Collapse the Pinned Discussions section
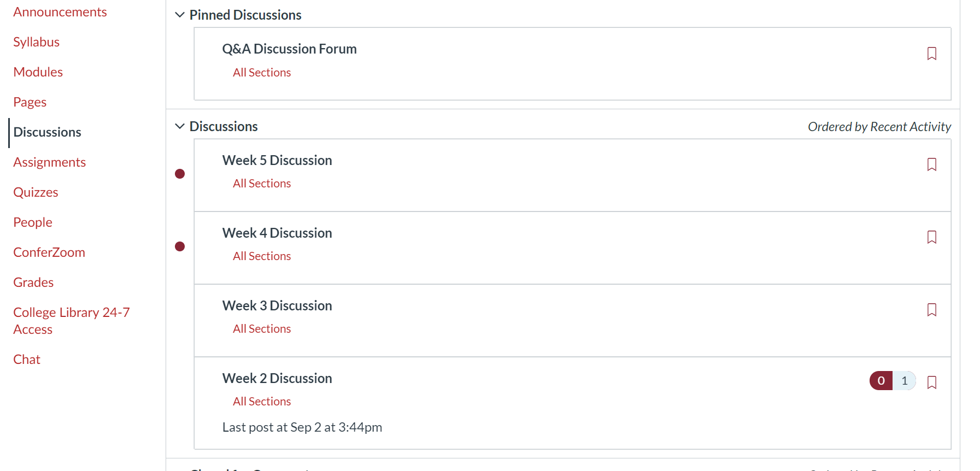980x471 pixels. 180,15
